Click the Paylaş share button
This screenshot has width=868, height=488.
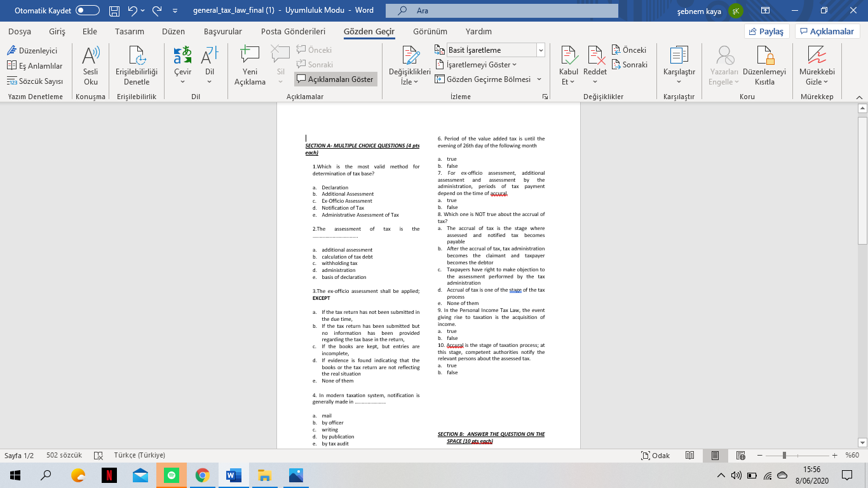point(766,32)
